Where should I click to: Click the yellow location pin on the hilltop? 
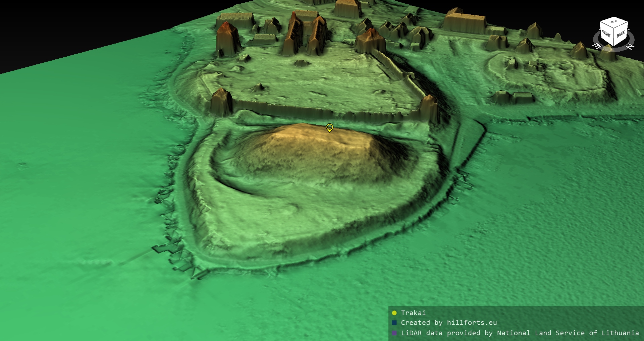tap(330, 127)
